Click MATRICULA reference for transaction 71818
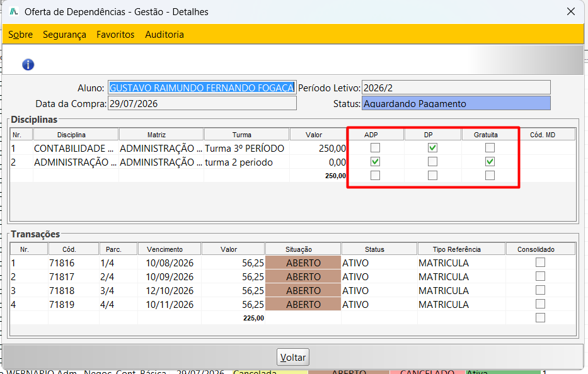This screenshot has width=588, height=374. tap(461, 291)
